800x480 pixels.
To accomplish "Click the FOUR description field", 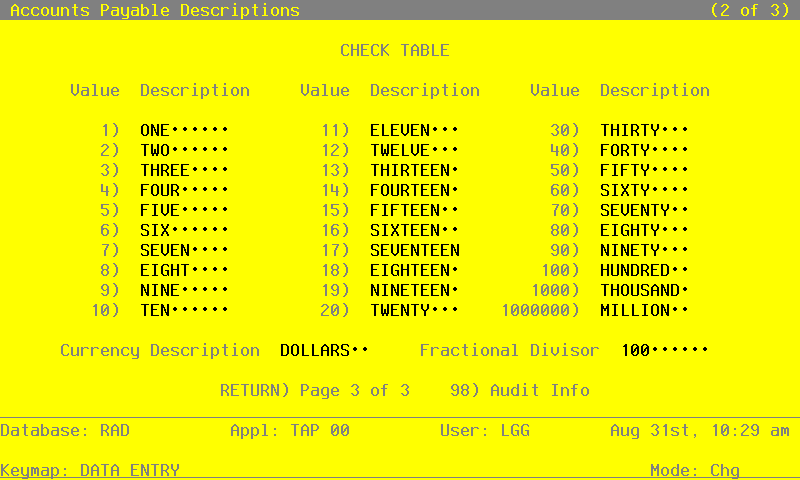I will click(x=184, y=190).
